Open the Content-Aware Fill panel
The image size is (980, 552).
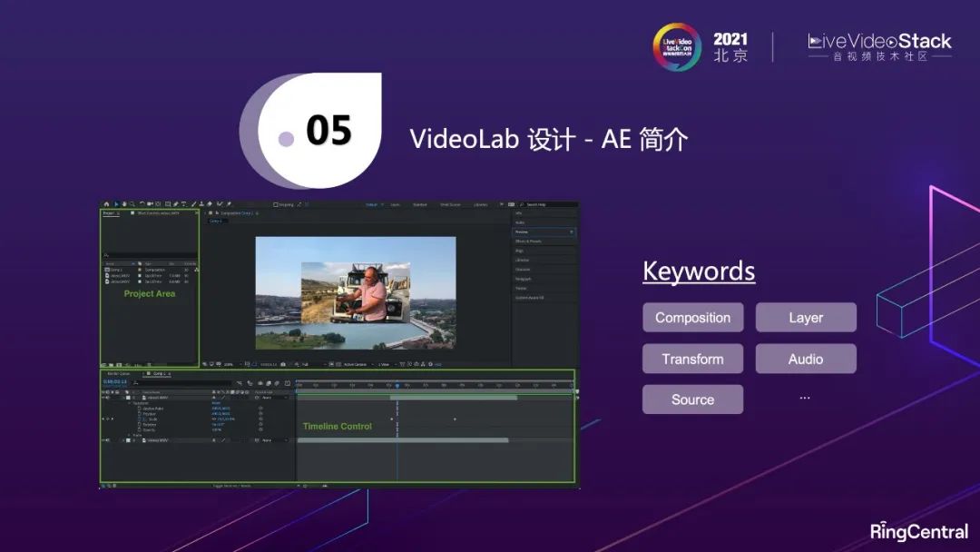point(529,298)
